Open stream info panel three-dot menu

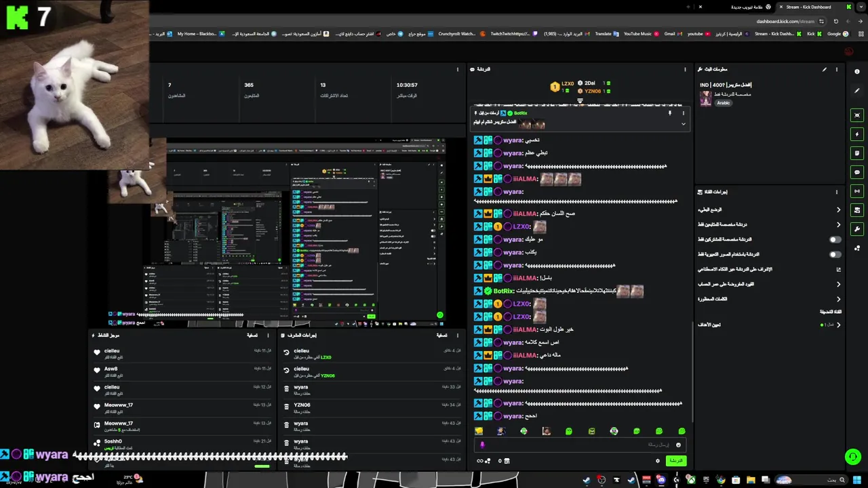point(836,69)
